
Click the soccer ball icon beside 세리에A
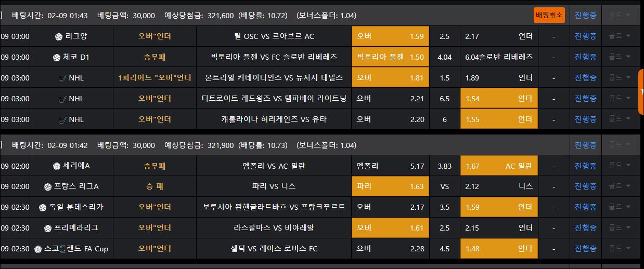pyautogui.click(x=57, y=166)
